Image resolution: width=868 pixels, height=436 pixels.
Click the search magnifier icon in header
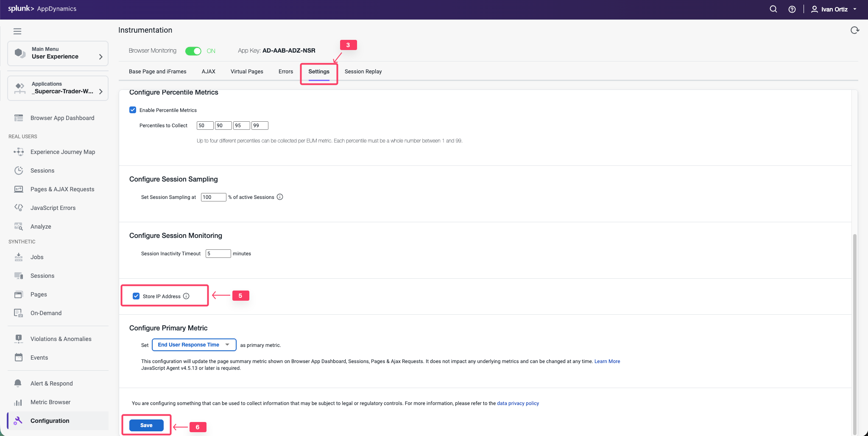(773, 9)
